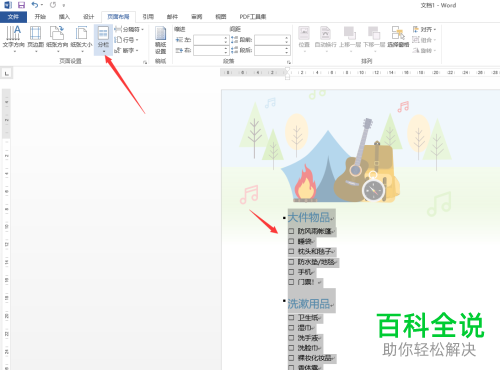Click the checkbox before 防水垫/地毯
500x370 pixels.
(291, 262)
